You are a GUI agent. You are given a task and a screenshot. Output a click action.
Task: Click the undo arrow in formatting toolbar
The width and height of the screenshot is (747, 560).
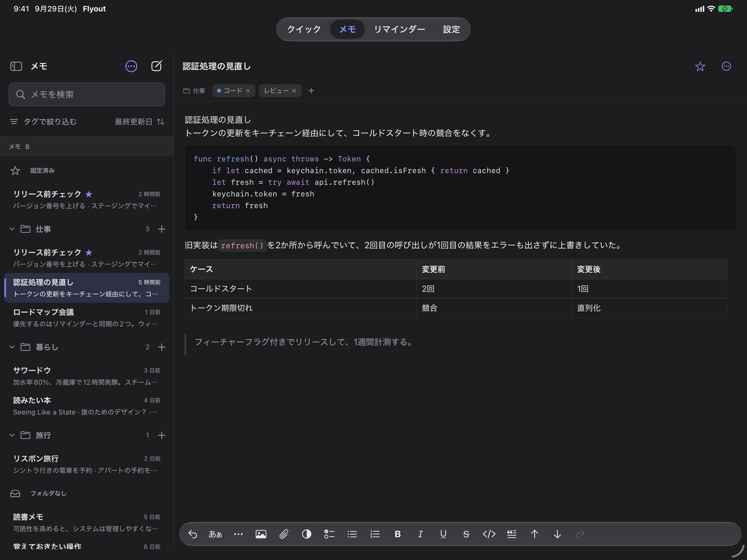(193, 534)
